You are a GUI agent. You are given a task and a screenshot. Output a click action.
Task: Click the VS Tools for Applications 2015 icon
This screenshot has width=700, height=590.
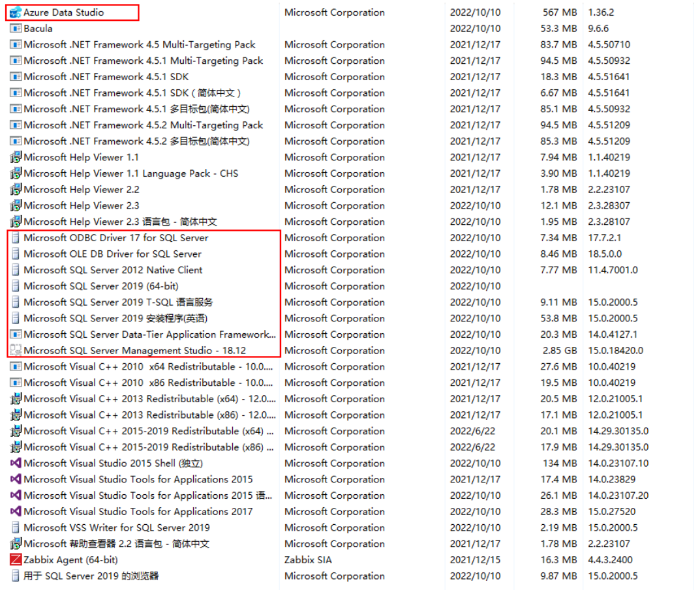tap(16, 479)
